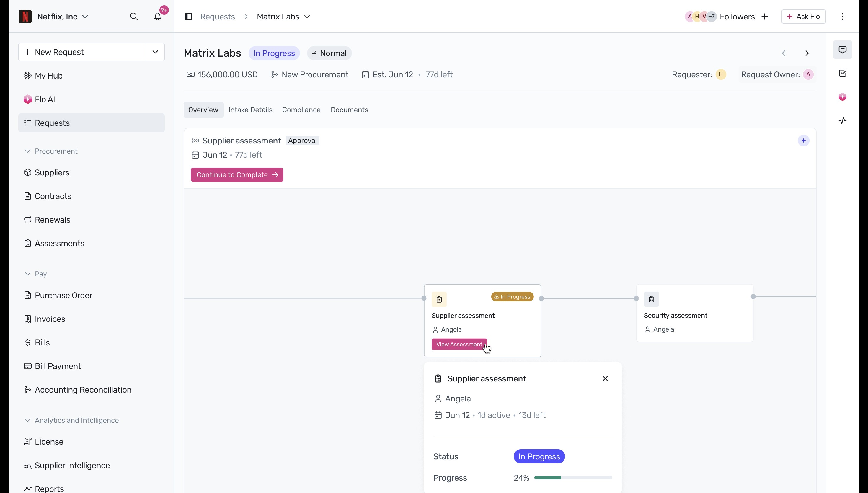The image size is (868, 493).
Task: Add a follower with the plus icon
Action: pyautogui.click(x=765, y=17)
